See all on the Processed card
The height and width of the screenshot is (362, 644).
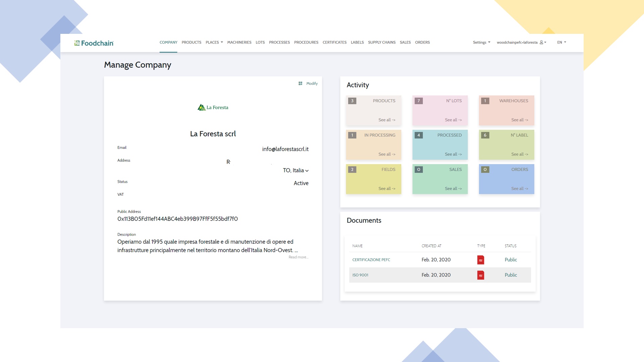pos(453,154)
